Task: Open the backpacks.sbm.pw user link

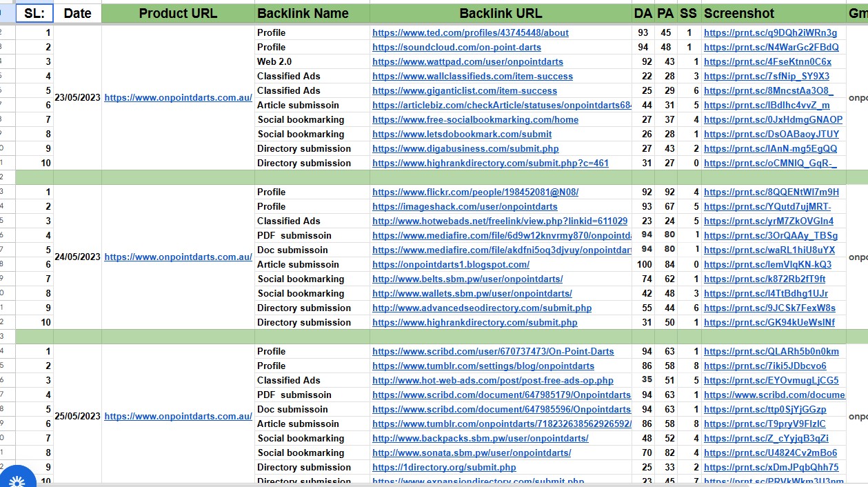Action: pyautogui.click(x=481, y=438)
